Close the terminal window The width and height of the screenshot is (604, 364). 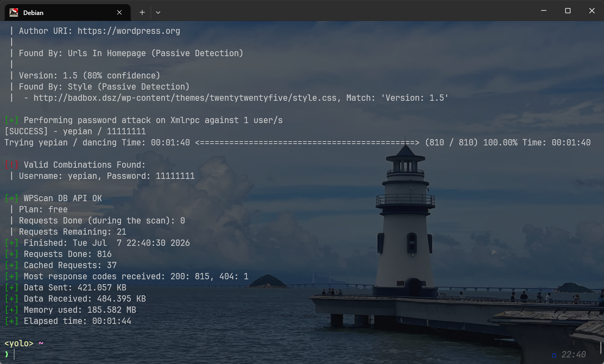(592, 11)
